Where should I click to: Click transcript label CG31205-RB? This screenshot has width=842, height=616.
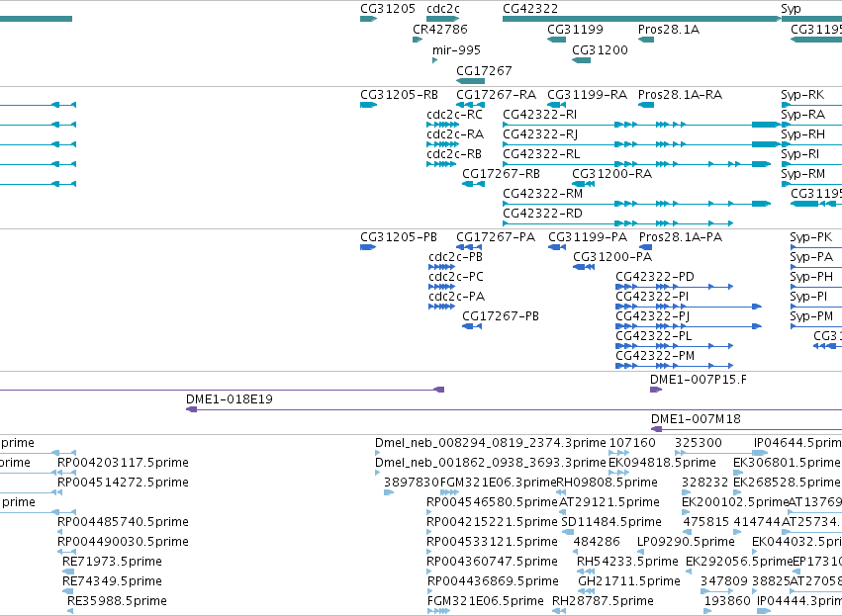click(400, 95)
